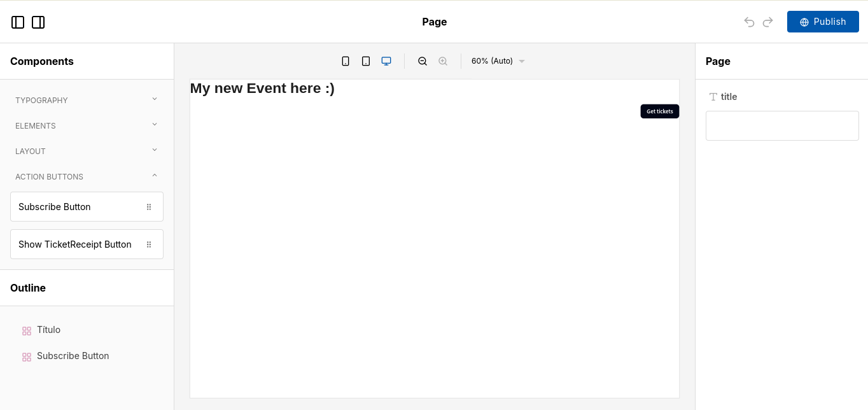Toggle the left sidebar panel icon
Image resolution: width=868 pixels, height=410 pixels.
pos(18,22)
